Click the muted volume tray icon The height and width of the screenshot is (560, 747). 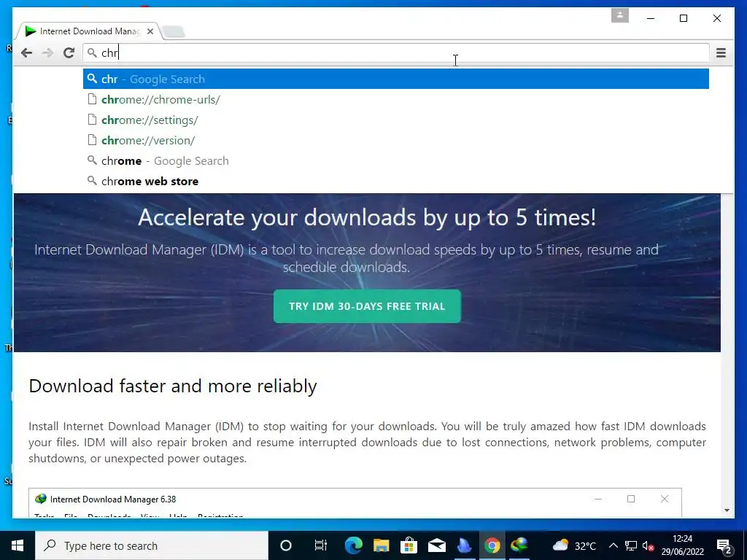(x=648, y=545)
